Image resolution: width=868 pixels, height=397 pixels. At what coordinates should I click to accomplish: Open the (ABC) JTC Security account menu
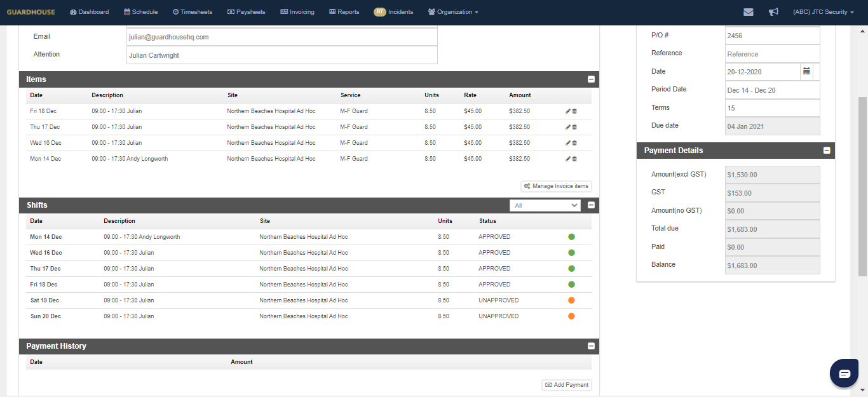pos(824,12)
